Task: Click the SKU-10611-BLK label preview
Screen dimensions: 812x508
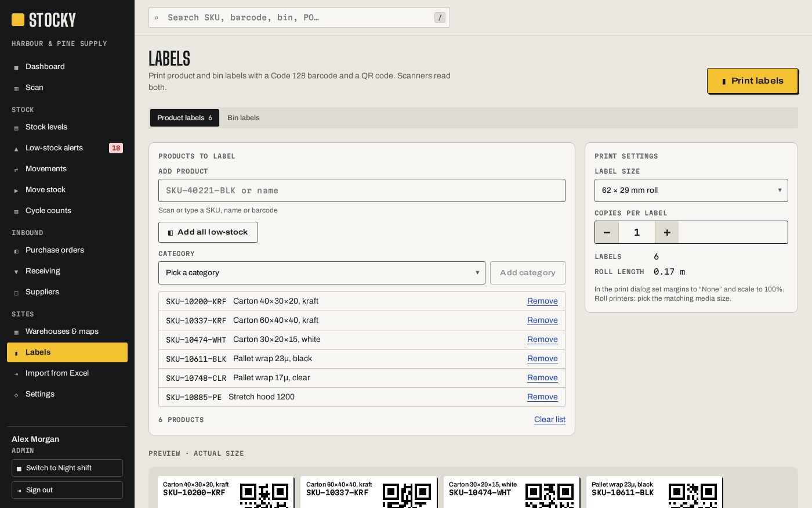Action: pyautogui.click(x=655, y=492)
